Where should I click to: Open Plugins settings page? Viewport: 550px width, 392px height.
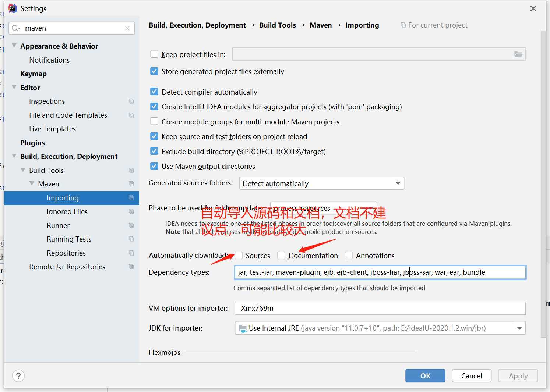coord(32,143)
